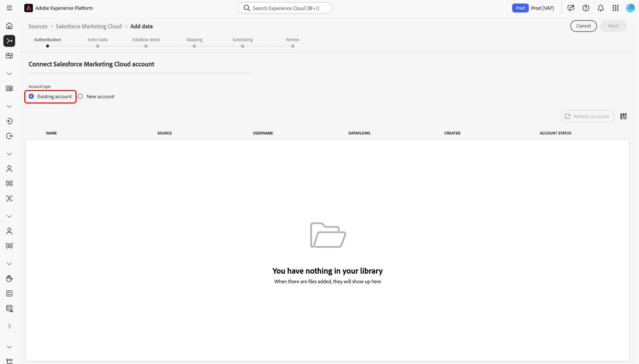Click the Adobe Experience Platform logo
Image resolution: width=639 pixels, height=364 pixels.
29,8
